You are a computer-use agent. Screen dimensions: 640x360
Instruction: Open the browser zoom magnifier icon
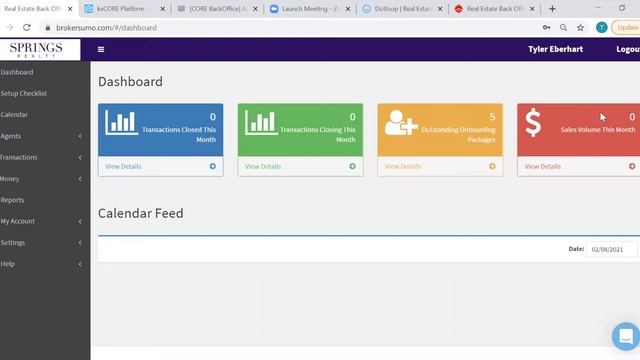[563, 28]
